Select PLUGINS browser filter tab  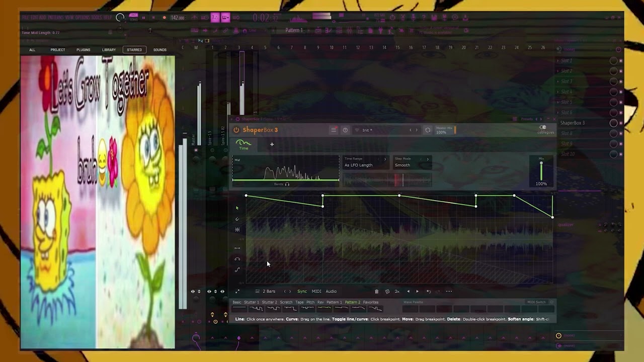[x=84, y=50]
